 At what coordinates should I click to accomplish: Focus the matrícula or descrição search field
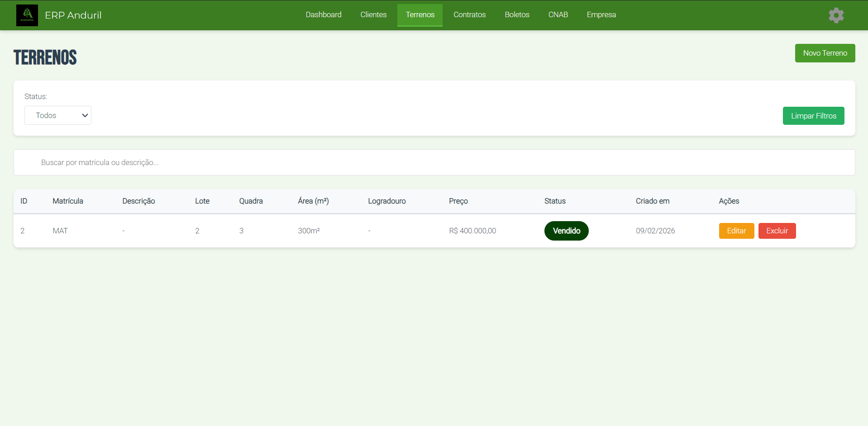click(x=434, y=162)
